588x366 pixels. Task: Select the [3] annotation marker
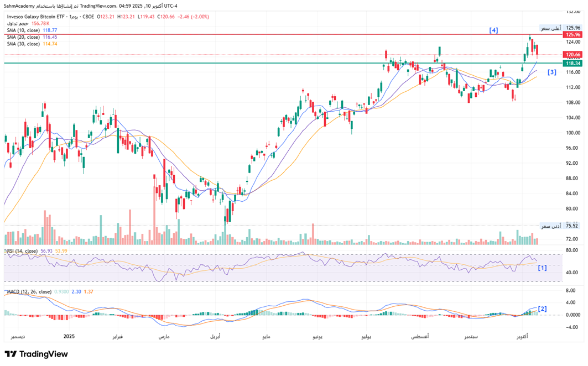click(551, 72)
